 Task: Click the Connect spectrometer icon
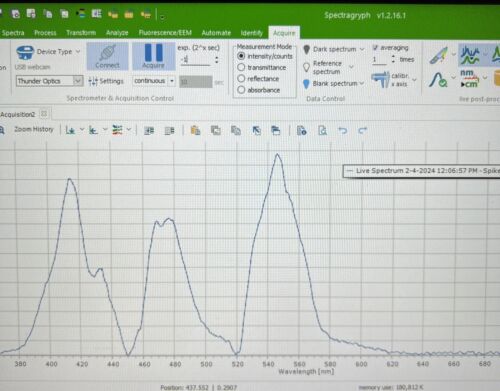[107, 56]
